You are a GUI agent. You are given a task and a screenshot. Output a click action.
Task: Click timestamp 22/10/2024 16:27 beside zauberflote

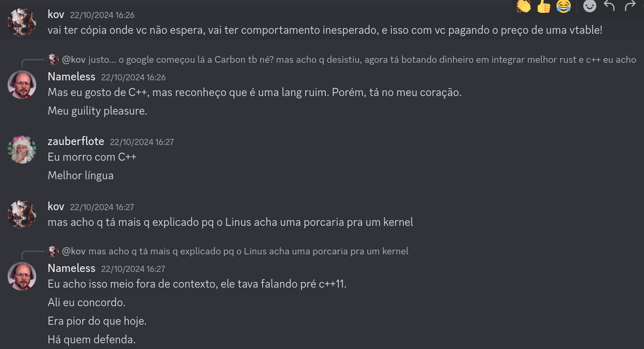[142, 142]
